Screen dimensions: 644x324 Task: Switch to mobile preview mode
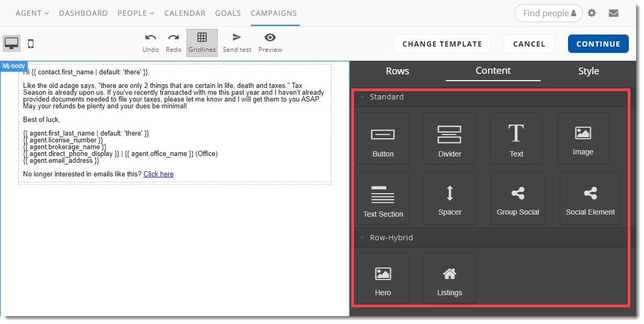click(x=31, y=44)
